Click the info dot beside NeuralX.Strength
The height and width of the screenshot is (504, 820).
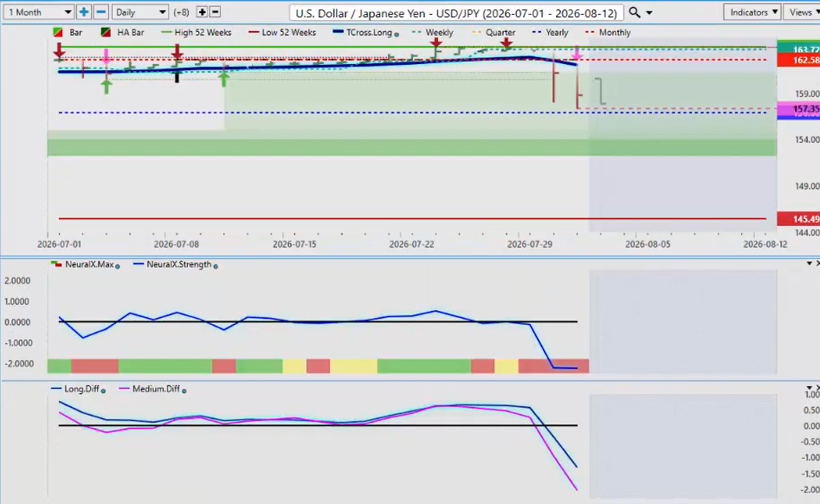216,267
